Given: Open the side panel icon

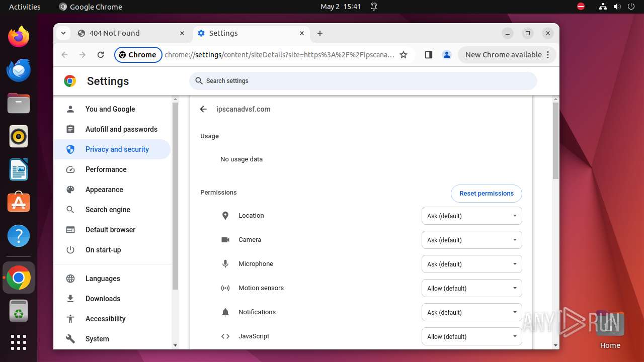Looking at the screenshot, I should click(429, 55).
